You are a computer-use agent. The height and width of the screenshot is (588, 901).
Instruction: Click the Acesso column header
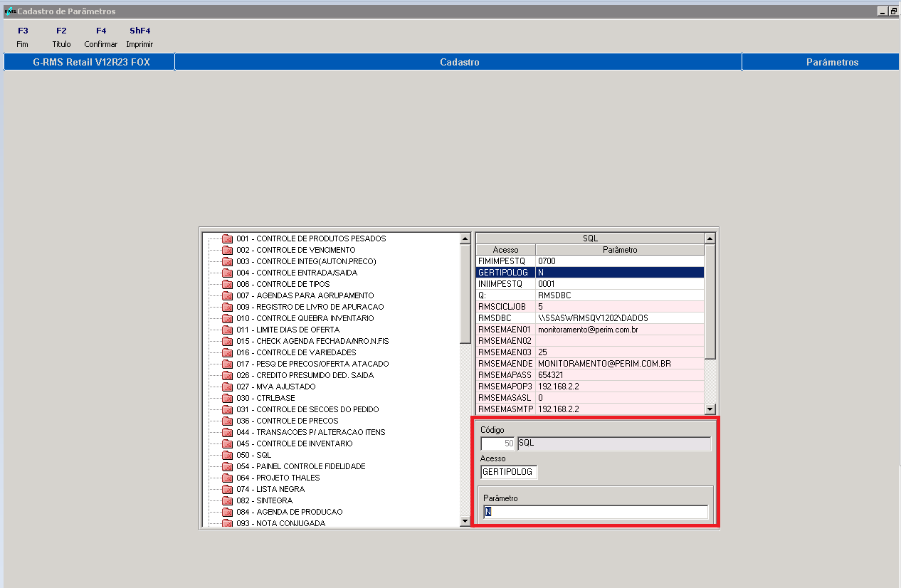[x=505, y=250]
